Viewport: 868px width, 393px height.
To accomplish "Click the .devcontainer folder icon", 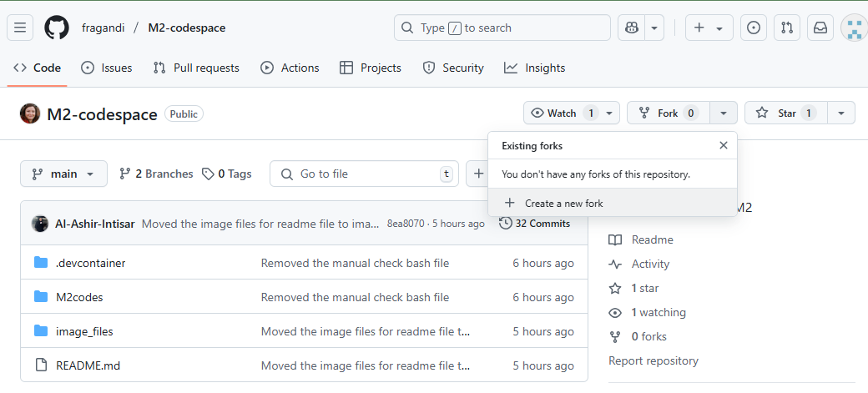I will point(40,262).
